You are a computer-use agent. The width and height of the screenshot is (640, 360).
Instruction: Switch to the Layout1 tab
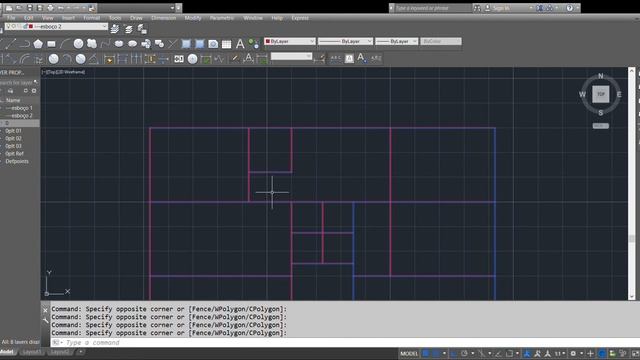point(31,352)
